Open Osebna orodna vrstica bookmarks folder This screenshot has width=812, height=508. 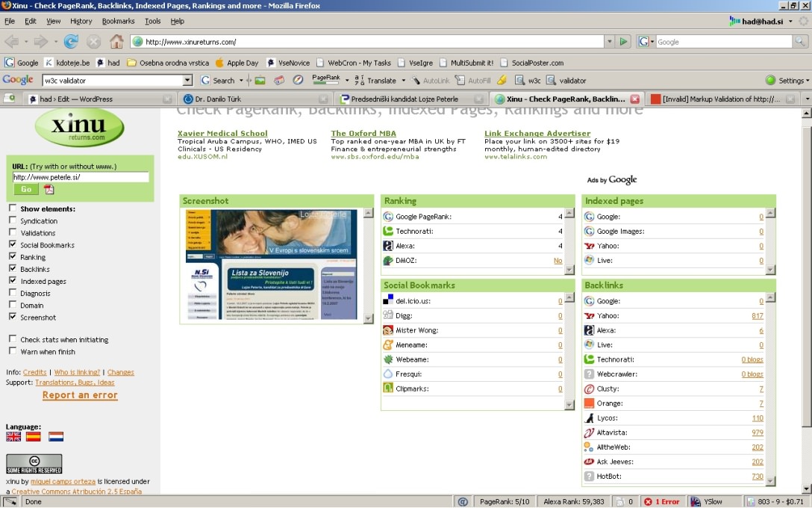point(169,63)
